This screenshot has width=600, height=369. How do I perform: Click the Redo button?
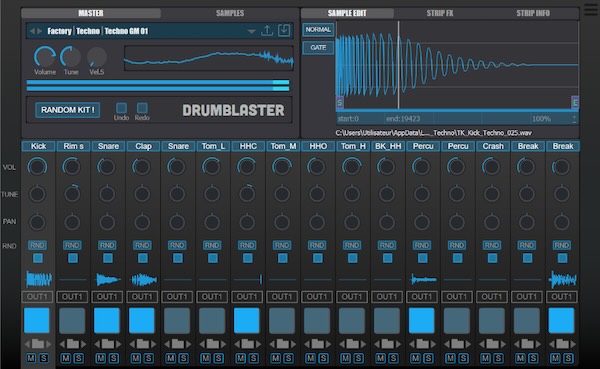point(142,108)
